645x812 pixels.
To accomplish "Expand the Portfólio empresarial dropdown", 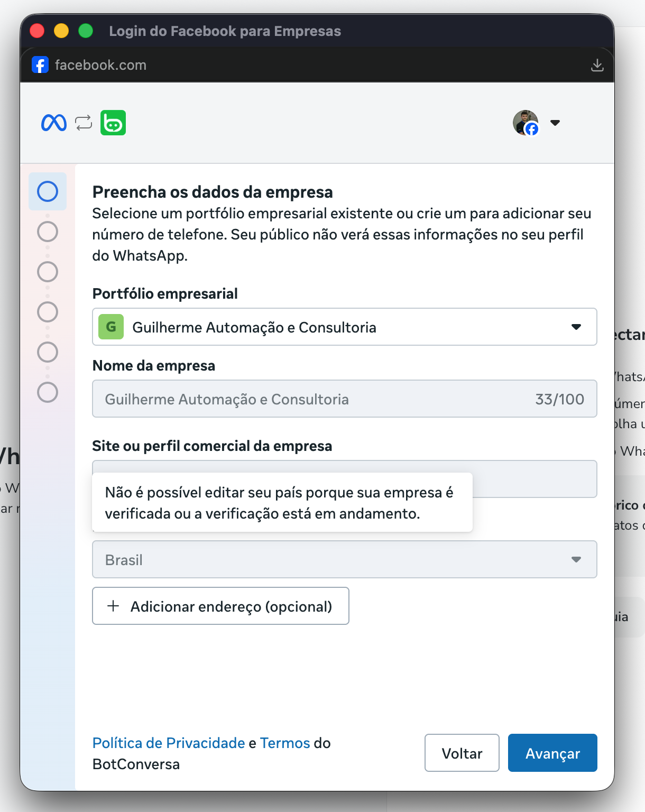I will coord(576,327).
